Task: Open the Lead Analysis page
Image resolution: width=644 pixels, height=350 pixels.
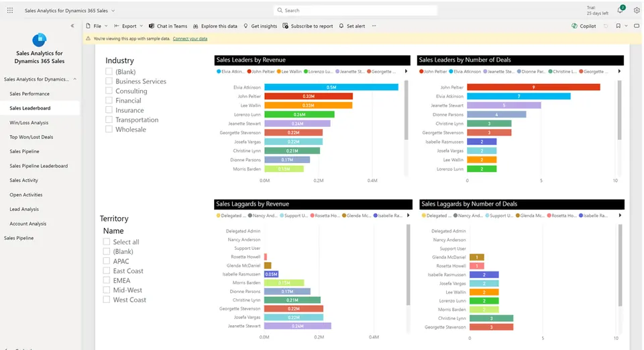Action: point(24,209)
